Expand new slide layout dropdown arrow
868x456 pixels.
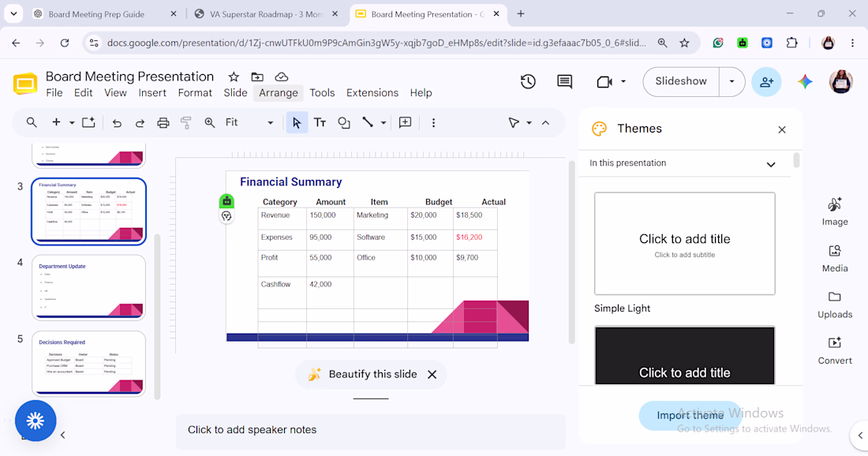click(72, 123)
